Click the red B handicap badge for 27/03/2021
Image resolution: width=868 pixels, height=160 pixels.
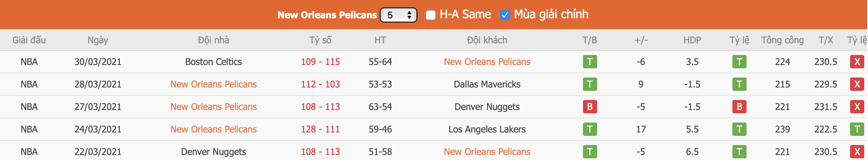pos(739,107)
